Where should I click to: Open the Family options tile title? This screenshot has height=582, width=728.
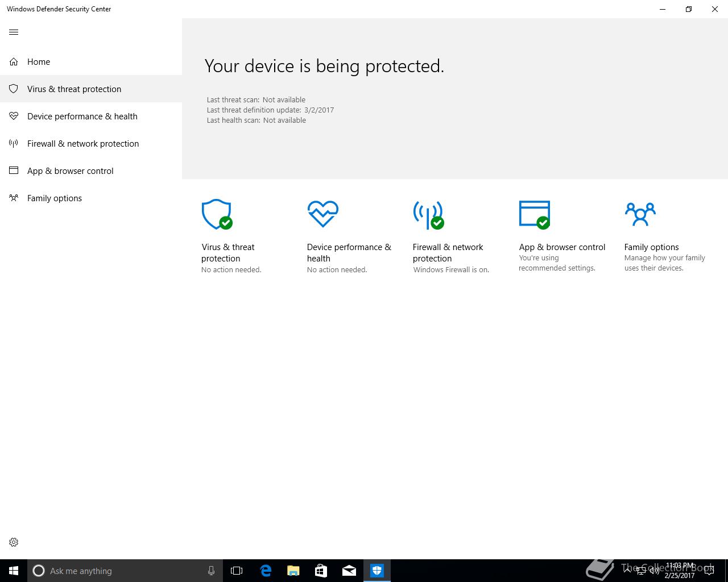click(651, 247)
